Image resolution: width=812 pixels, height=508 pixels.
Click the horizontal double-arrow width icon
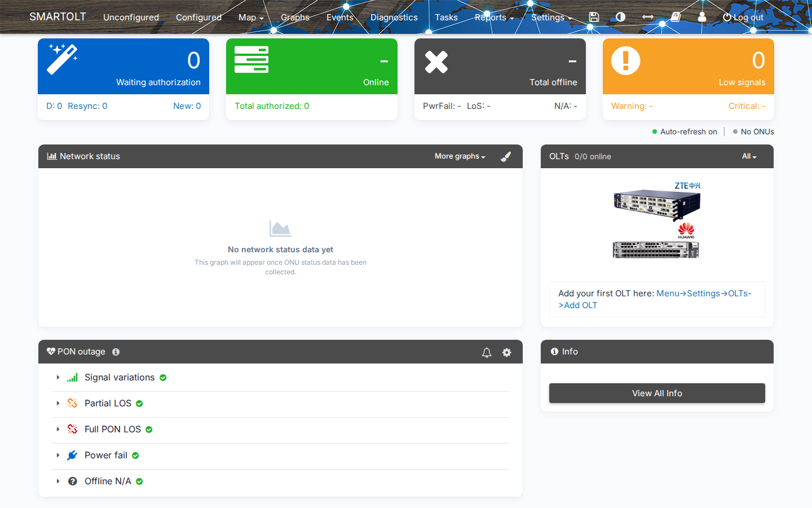coord(648,17)
